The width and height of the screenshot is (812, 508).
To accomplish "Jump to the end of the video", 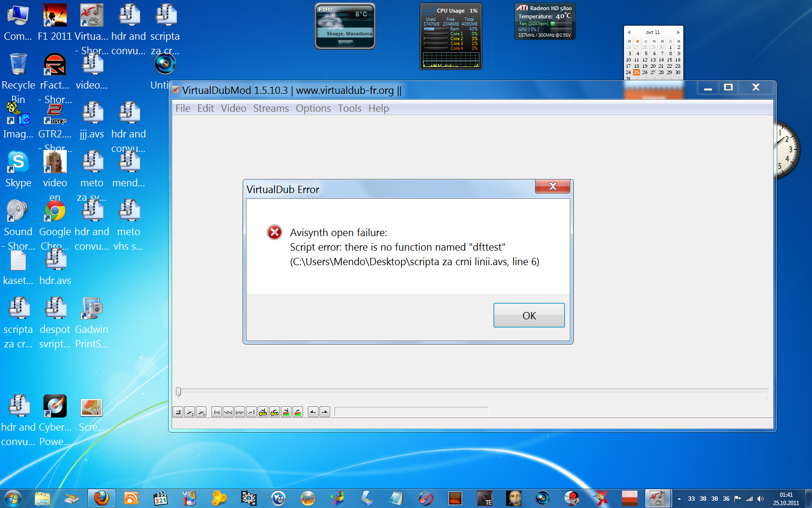I will click(251, 412).
